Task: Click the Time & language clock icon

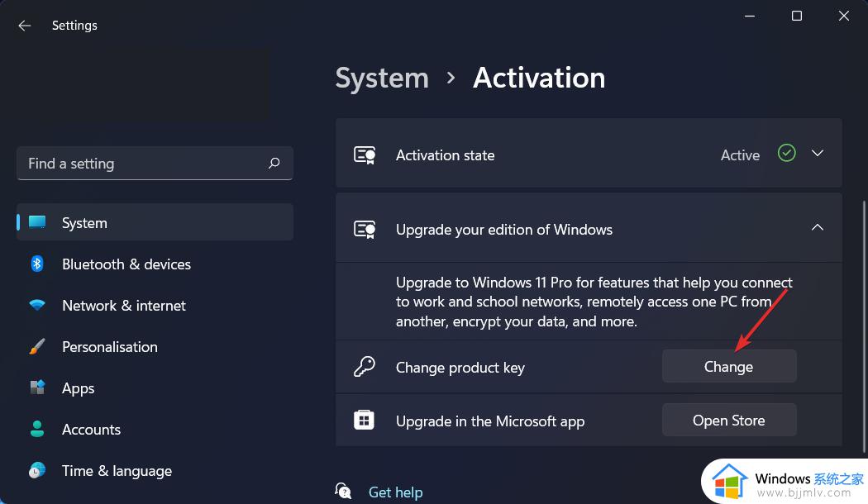Action: pos(37,470)
